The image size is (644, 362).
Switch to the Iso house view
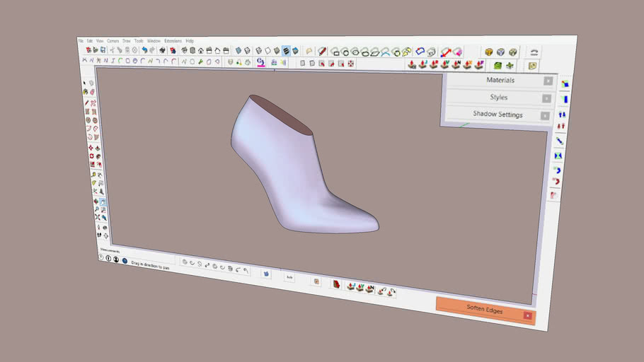tap(201, 50)
